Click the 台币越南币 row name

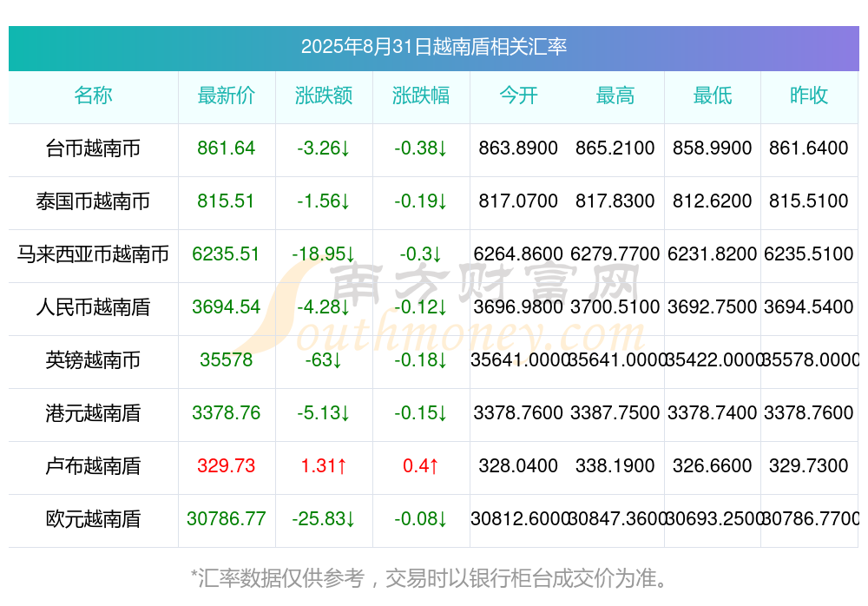(93, 148)
